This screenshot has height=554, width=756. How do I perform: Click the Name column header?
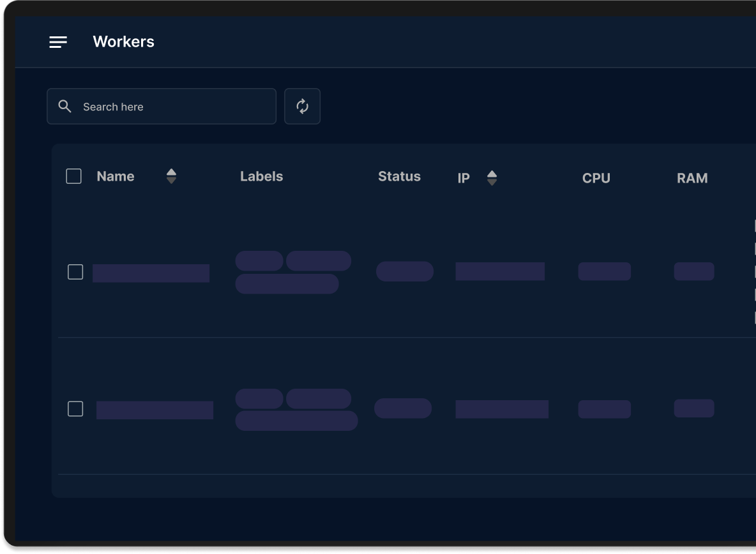(116, 177)
